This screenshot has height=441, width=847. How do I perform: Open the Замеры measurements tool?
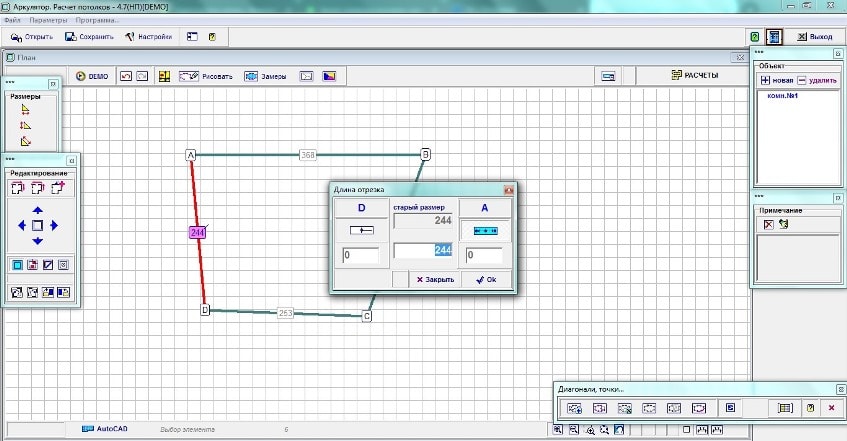265,76
